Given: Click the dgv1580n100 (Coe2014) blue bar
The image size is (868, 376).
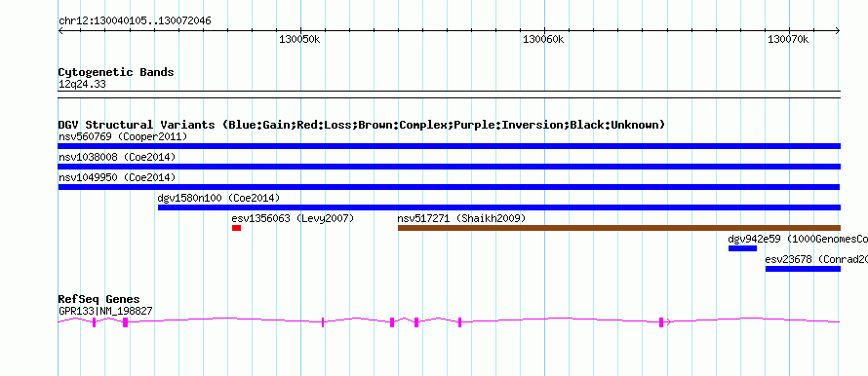Looking at the screenshot, I should [x=499, y=207].
